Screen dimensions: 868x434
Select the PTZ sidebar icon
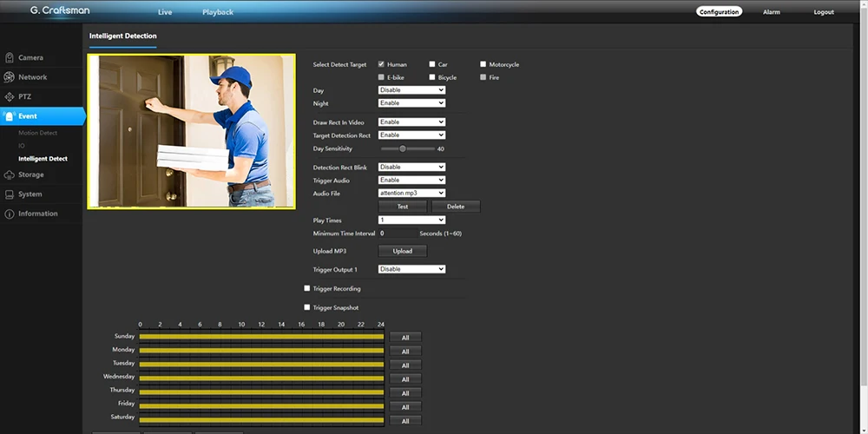click(10, 96)
